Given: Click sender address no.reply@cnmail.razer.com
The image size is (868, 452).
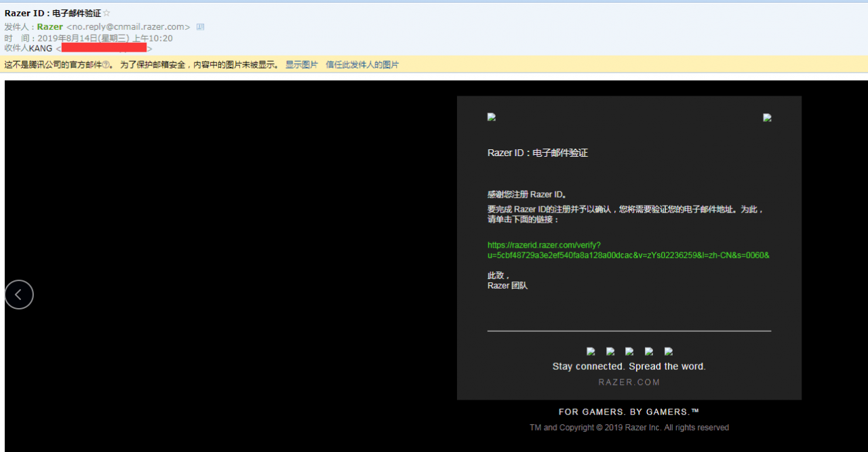Looking at the screenshot, I should [128, 27].
